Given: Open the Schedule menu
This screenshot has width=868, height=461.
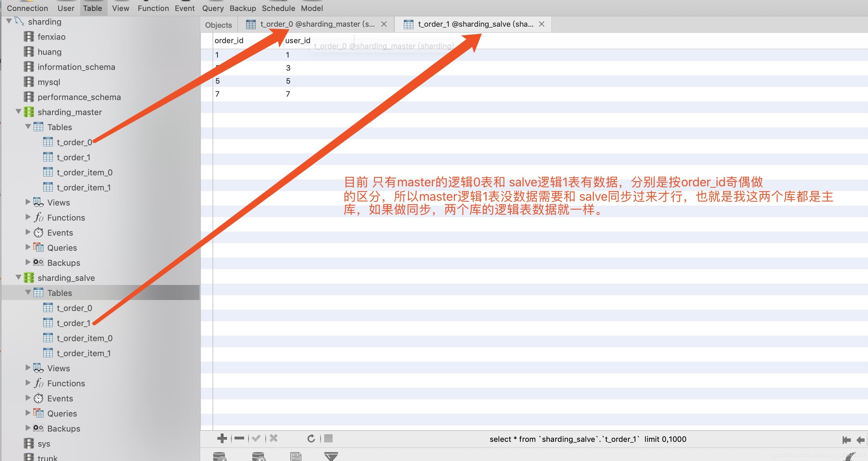Looking at the screenshot, I should click(278, 8).
